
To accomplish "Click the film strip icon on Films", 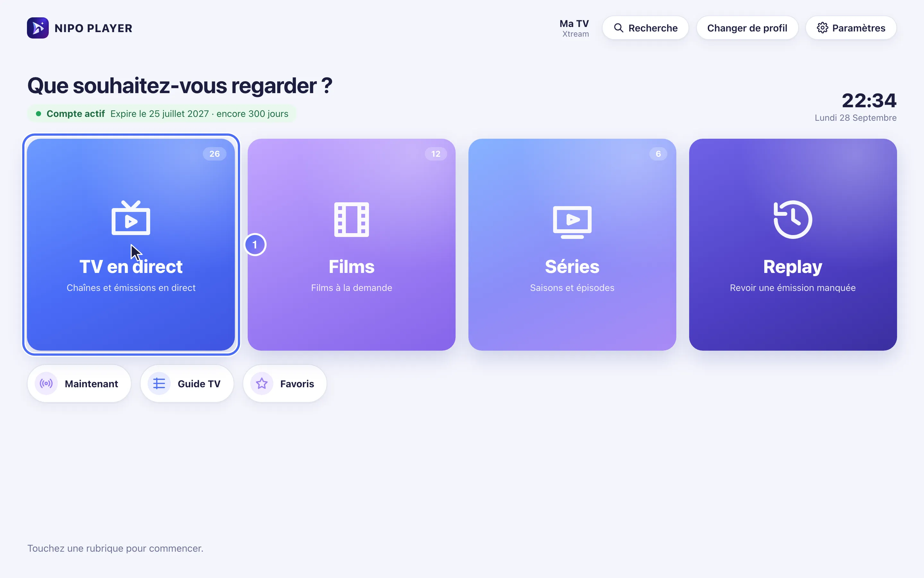I will [352, 219].
